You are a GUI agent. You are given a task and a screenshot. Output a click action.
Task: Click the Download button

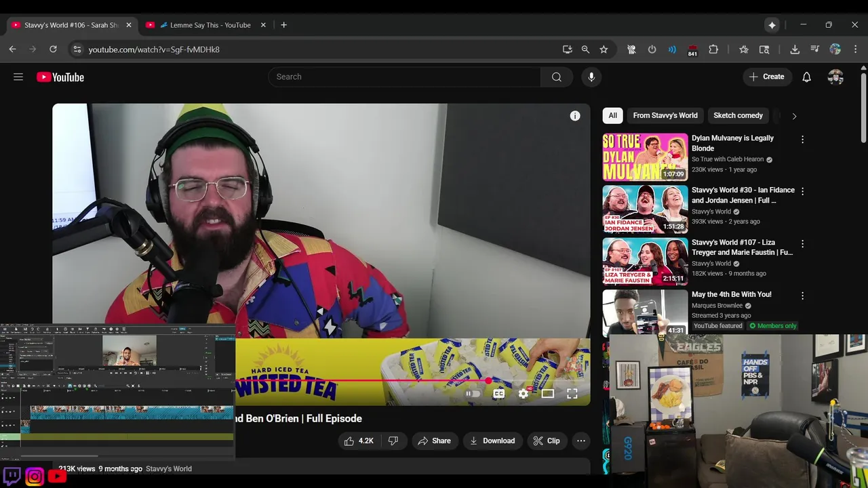click(x=492, y=441)
